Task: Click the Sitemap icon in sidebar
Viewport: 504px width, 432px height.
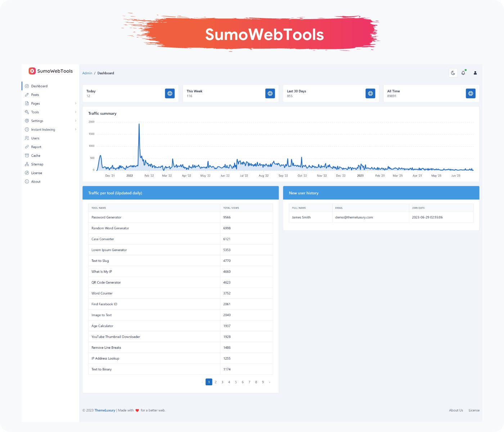Action: click(27, 164)
